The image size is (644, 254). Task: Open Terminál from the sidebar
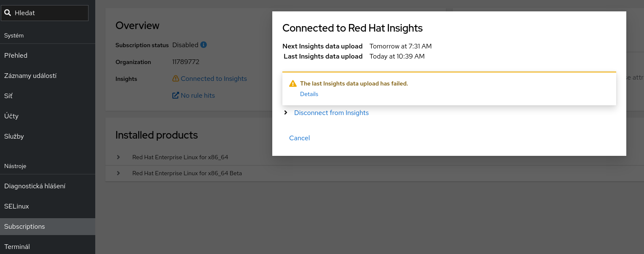pos(17,247)
